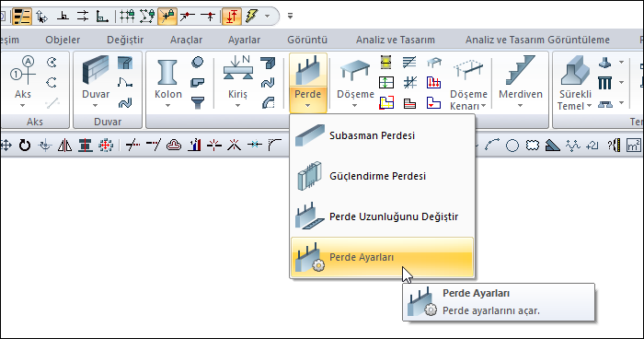This screenshot has height=339, width=644.
Task: Select the mirror tool icon
Action: coord(65,146)
